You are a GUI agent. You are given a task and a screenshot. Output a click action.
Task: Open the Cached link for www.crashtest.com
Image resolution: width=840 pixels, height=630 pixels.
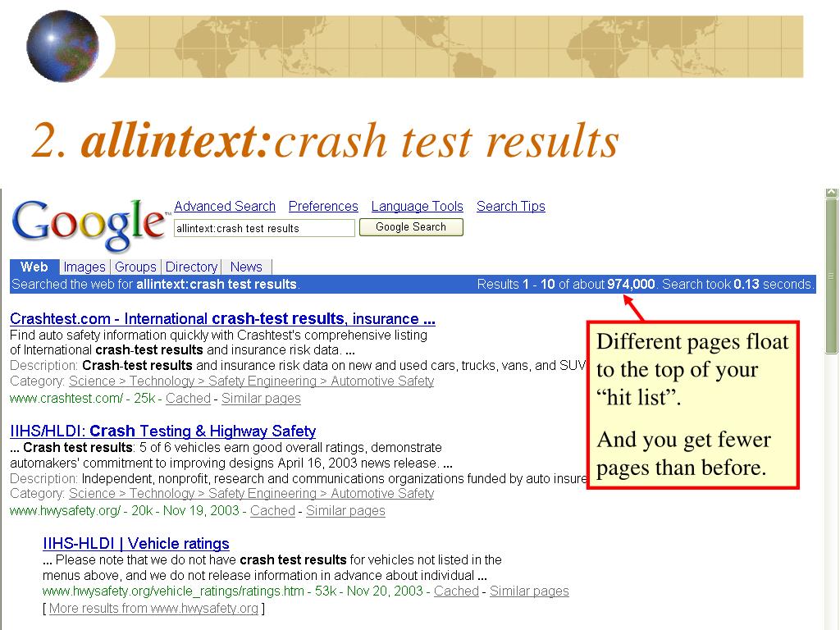(188, 398)
